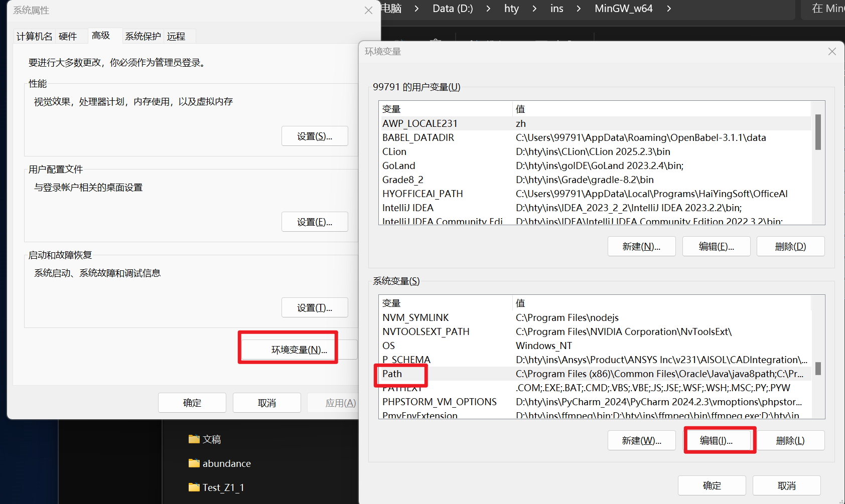Click MinGW_w64 in Explorer breadcrumb
Image resolution: width=845 pixels, height=504 pixels.
click(x=623, y=9)
